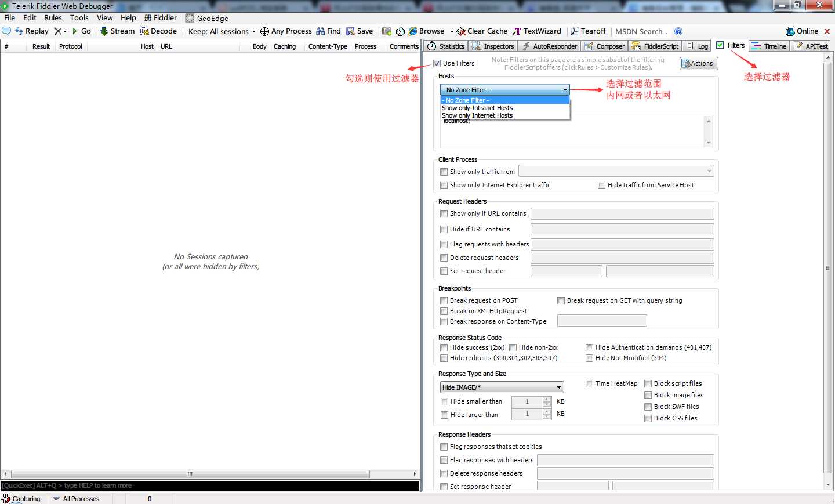The width and height of the screenshot is (835, 504).
Task: Open the Tools menu
Action: 79,18
